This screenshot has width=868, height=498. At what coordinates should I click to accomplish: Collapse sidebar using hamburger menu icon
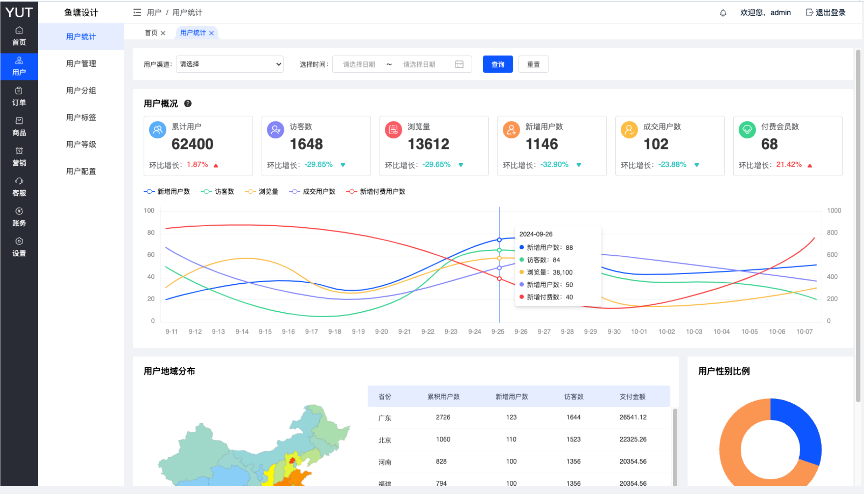point(137,13)
